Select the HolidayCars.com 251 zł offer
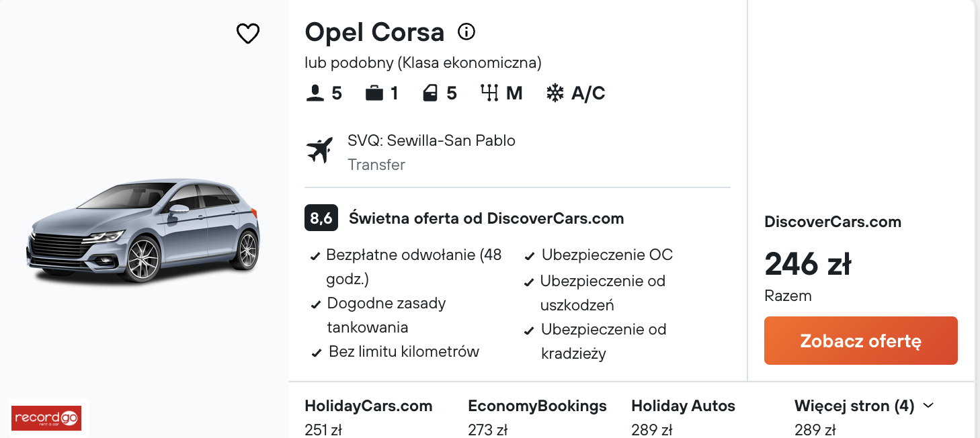Image resolution: width=980 pixels, height=438 pixels. pyautogui.click(x=368, y=417)
